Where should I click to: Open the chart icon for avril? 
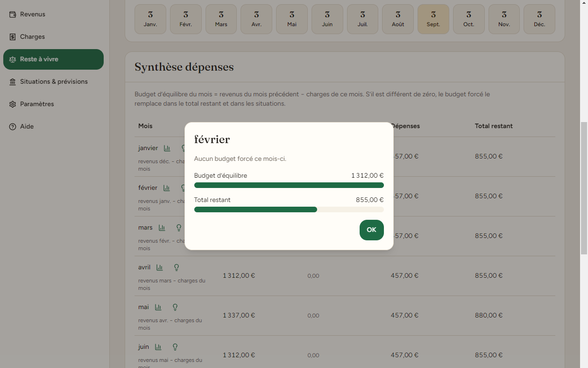[160, 267]
